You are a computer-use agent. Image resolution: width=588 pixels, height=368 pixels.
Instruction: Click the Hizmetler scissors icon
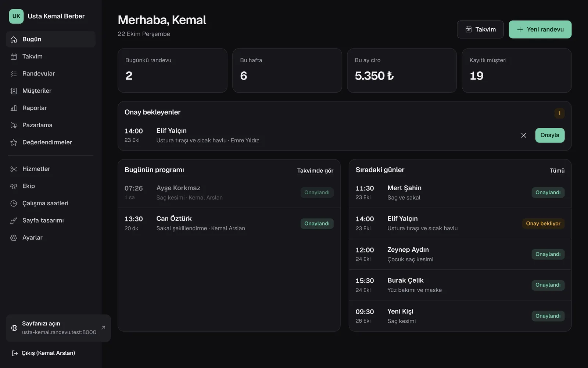[x=14, y=169]
